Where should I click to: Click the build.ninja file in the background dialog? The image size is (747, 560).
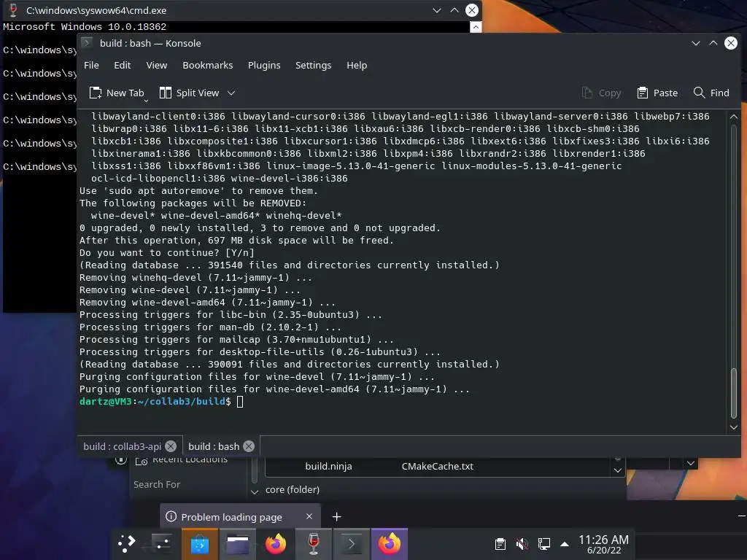tap(328, 466)
